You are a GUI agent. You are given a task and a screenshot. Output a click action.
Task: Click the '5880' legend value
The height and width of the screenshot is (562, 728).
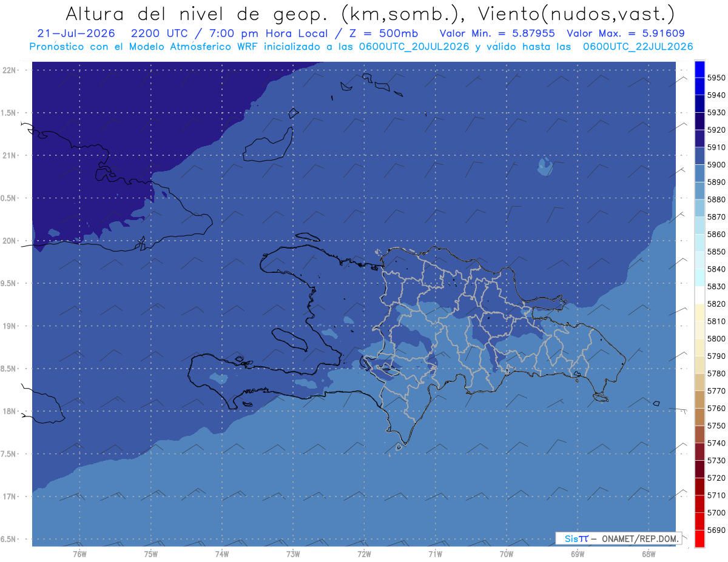tap(716, 199)
